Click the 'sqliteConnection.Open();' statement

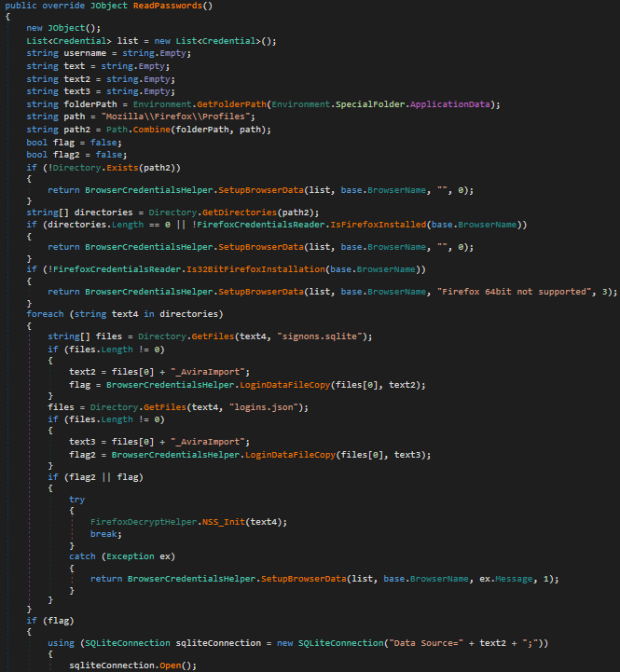[132, 665]
